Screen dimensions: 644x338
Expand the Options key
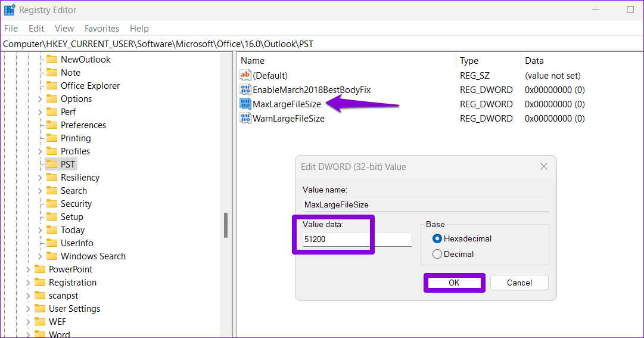[40, 99]
